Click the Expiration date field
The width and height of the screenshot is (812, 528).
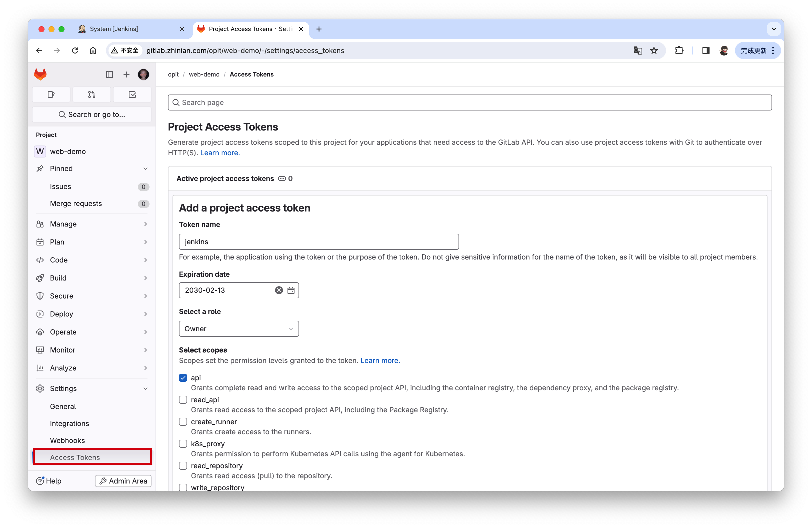coord(239,290)
